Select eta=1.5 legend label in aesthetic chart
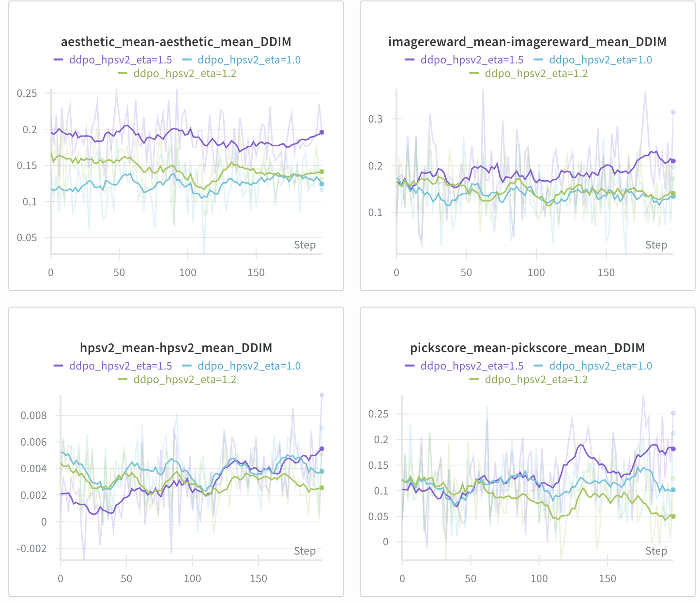The height and width of the screenshot is (603, 700). (x=121, y=60)
